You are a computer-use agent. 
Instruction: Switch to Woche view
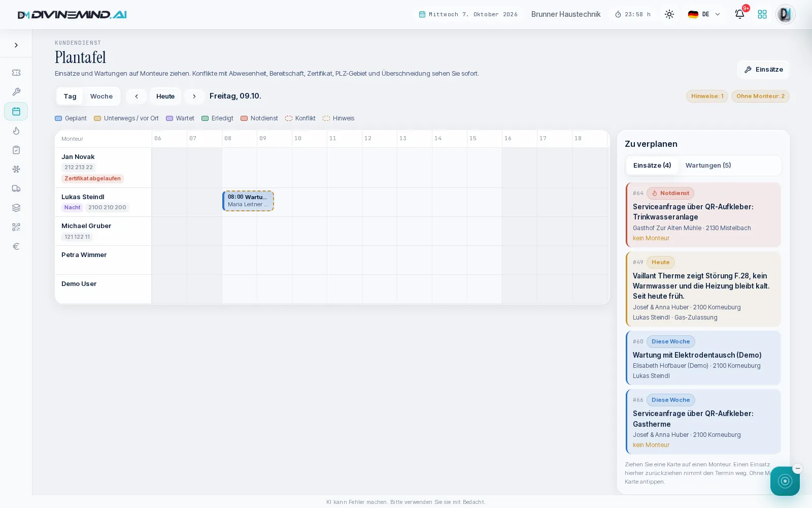(101, 96)
